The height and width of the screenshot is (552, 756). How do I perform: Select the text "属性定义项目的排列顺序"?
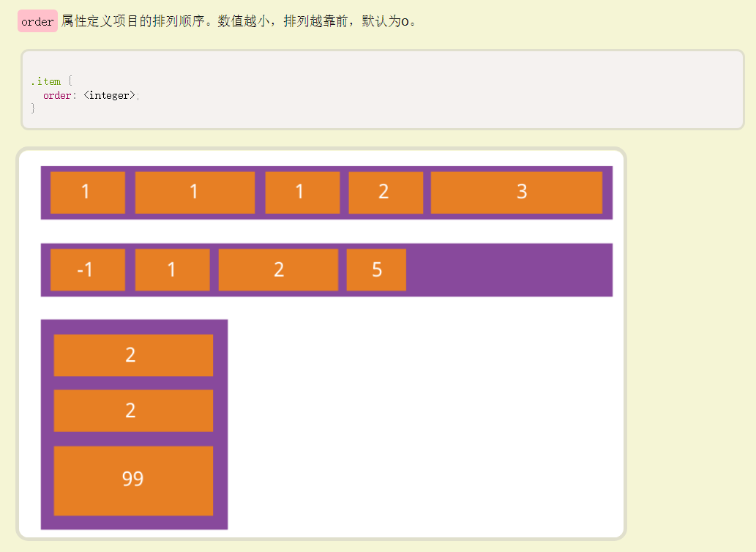pyautogui.click(x=132, y=21)
